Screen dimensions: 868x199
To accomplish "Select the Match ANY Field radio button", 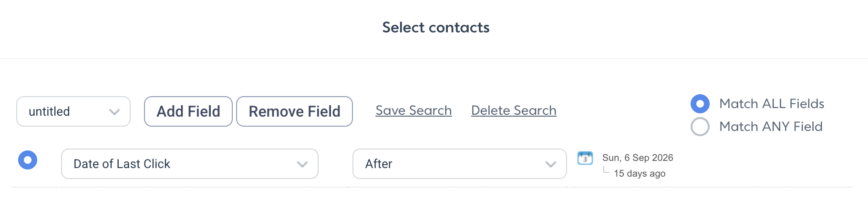I will click(700, 127).
